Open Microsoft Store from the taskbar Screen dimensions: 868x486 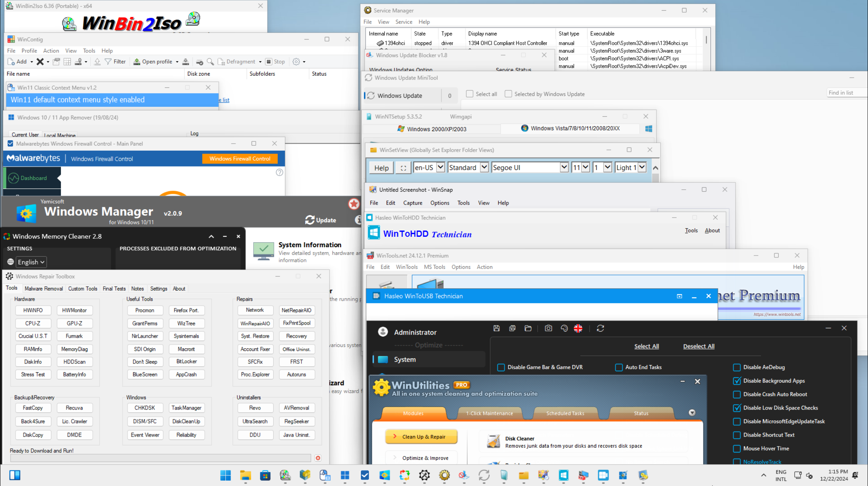pyautogui.click(x=265, y=475)
